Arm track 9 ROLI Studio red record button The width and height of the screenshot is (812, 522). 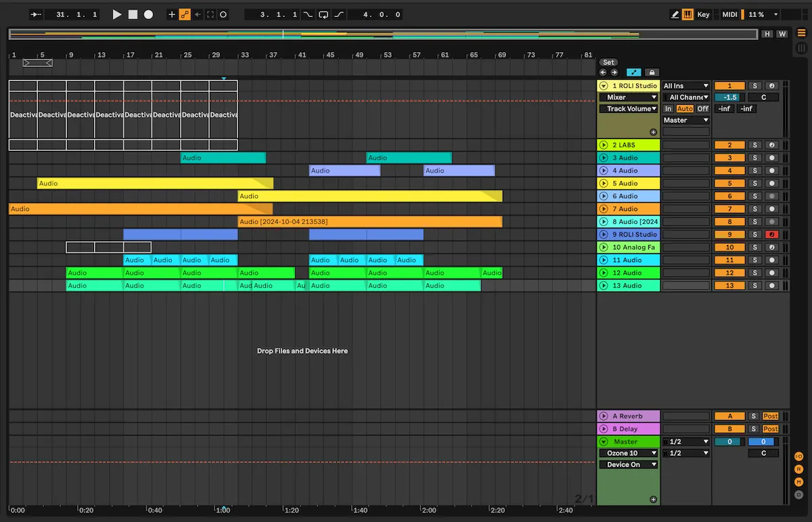[x=772, y=235]
